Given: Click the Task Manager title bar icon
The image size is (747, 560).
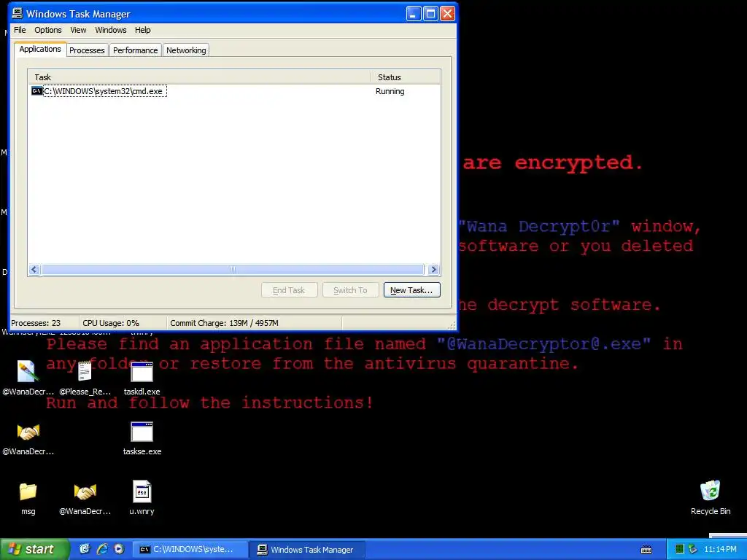Looking at the screenshot, I should (x=18, y=13).
